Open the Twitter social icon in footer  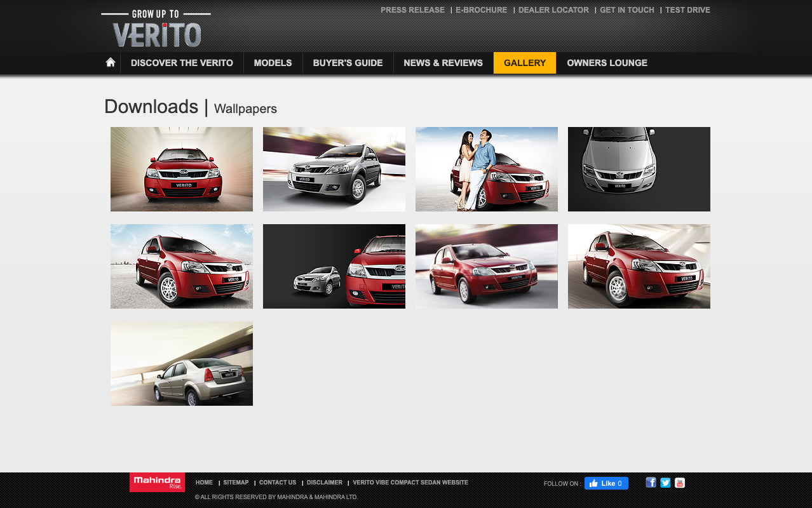point(665,483)
